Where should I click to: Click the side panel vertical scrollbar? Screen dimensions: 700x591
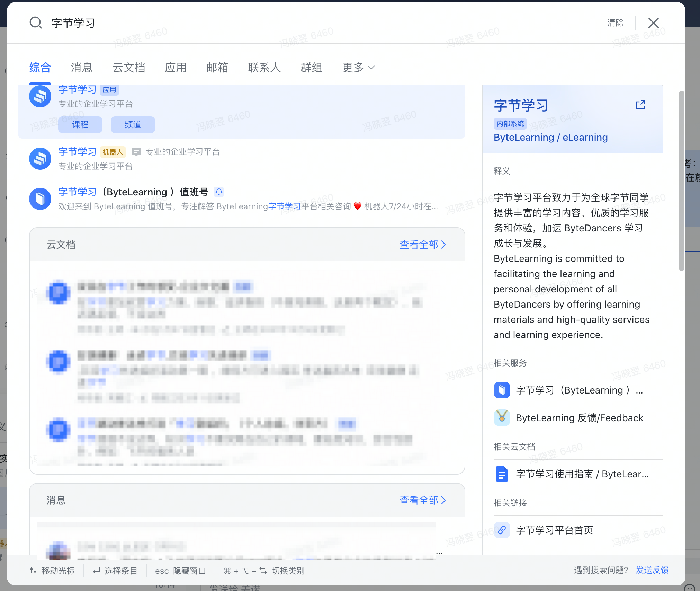pos(681,181)
